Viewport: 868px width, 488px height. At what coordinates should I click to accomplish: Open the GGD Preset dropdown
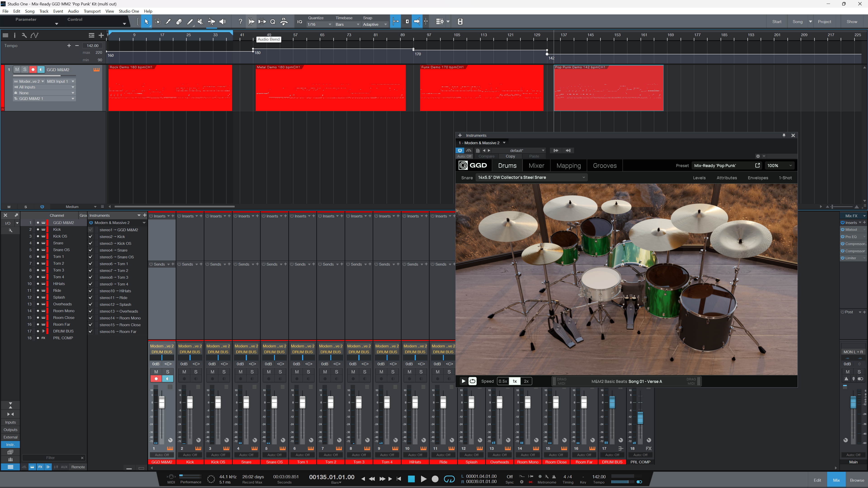click(x=726, y=165)
